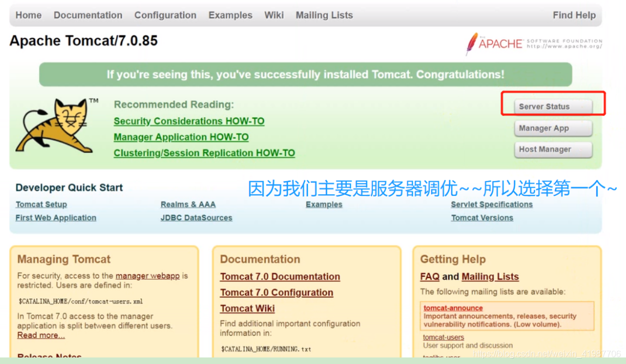Open the Manager App button
This screenshot has width=626, height=364.
[x=553, y=128]
